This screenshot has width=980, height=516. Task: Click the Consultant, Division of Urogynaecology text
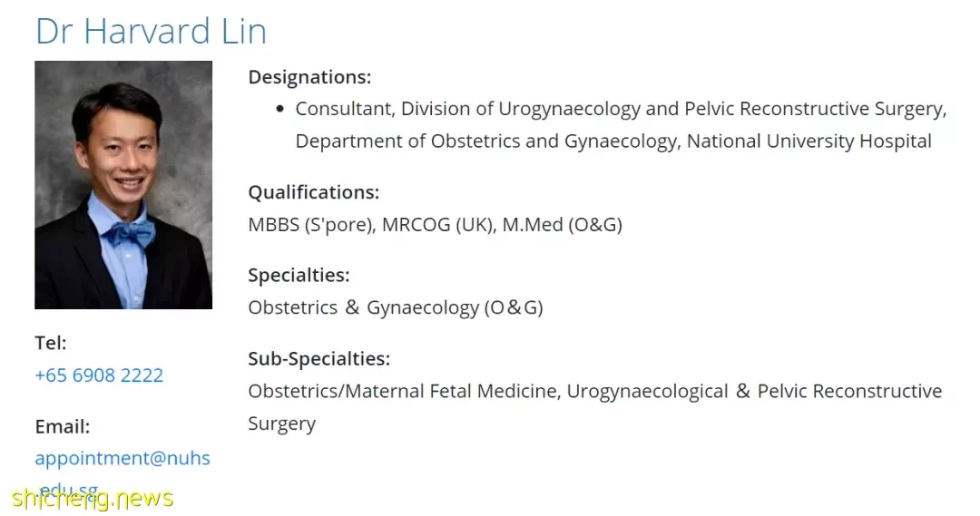click(467, 109)
